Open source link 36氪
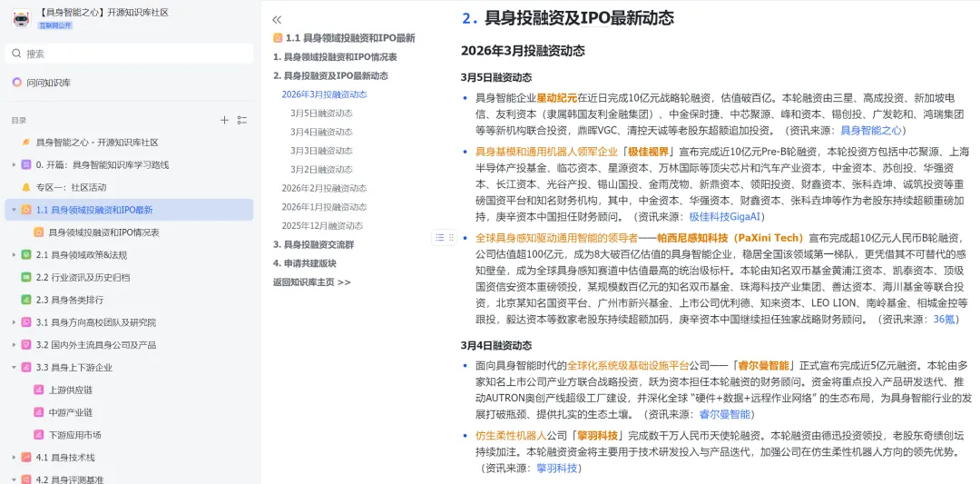This screenshot has width=980, height=484. (944, 319)
